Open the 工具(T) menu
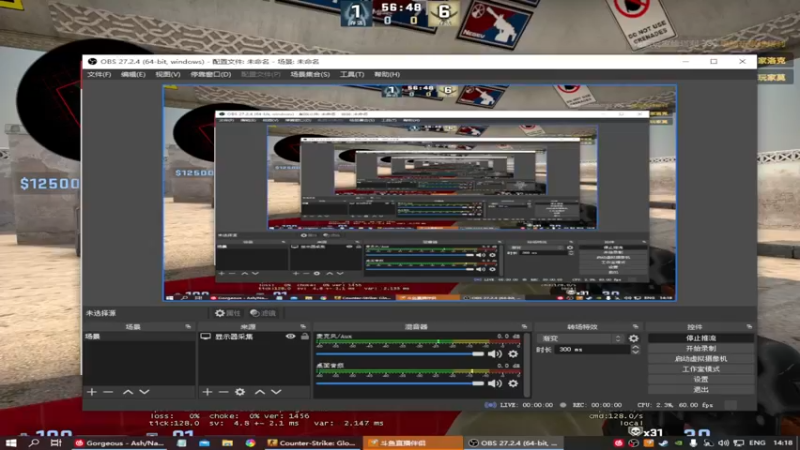The width and height of the screenshot is (800, 450). point(352,74)
